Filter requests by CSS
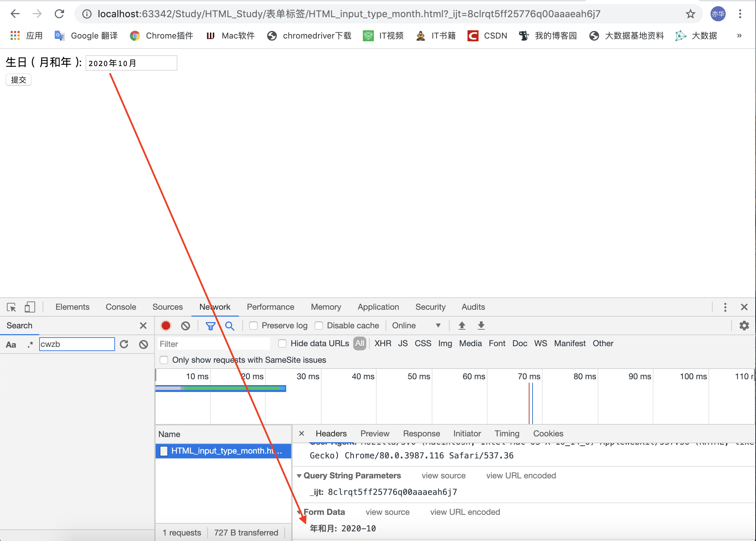Image resolution: width=756 pixels, height=541 pixels. [423, 343]
